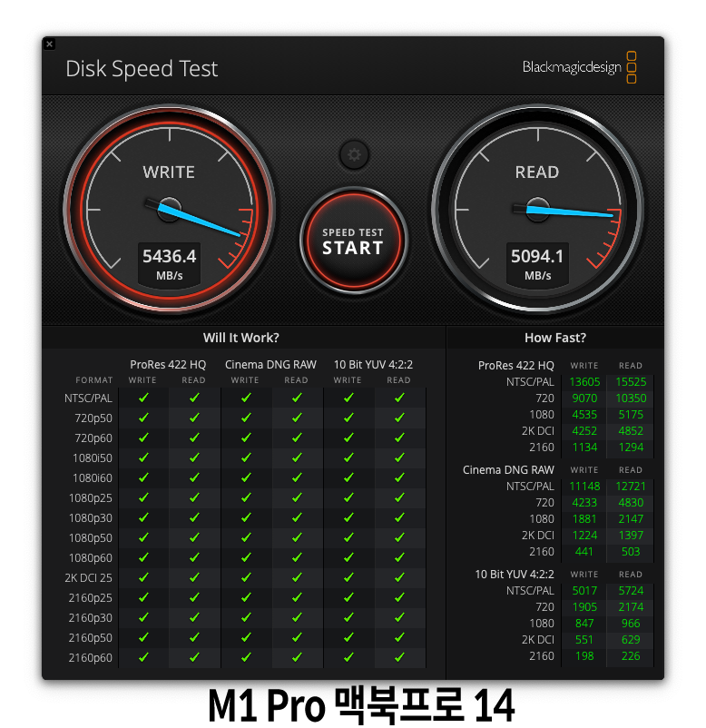Click the NTSC/PAL format row label
This screenshot has height=728, width=706.
tap(88, 398)
